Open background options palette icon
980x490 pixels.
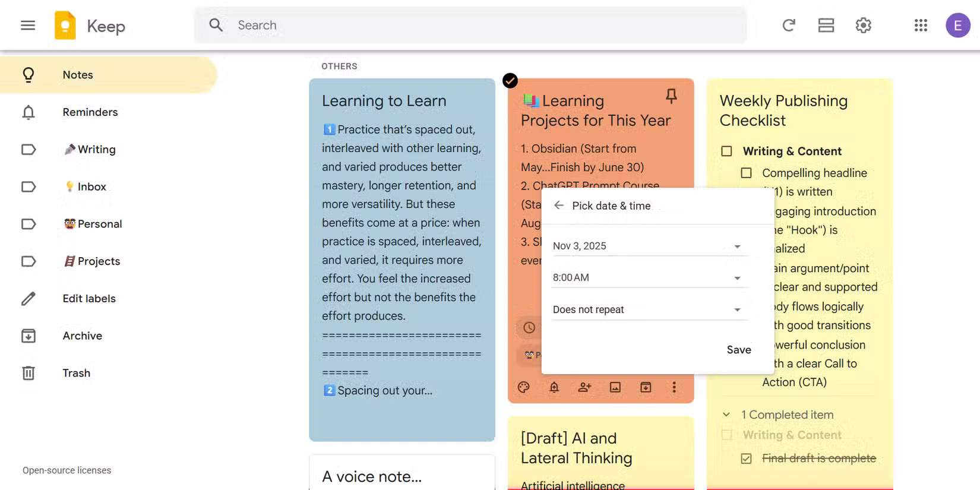(523, 387)
